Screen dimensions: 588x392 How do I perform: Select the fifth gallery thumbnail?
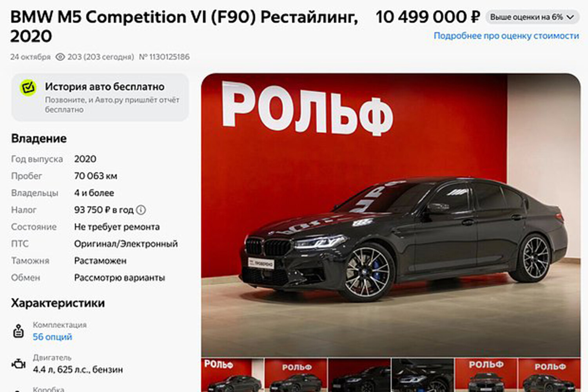(486, 375)
